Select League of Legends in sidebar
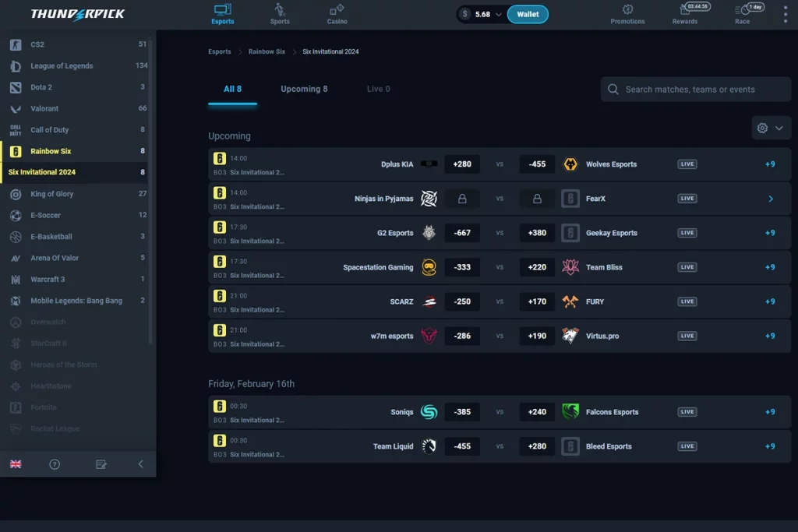798x532 pixels. click(x=78, y=65)
